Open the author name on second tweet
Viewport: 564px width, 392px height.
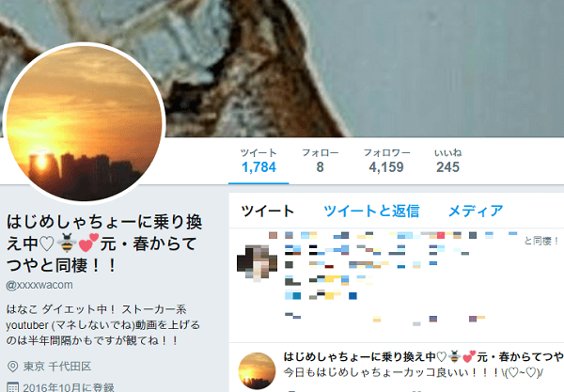pos(424,357)
